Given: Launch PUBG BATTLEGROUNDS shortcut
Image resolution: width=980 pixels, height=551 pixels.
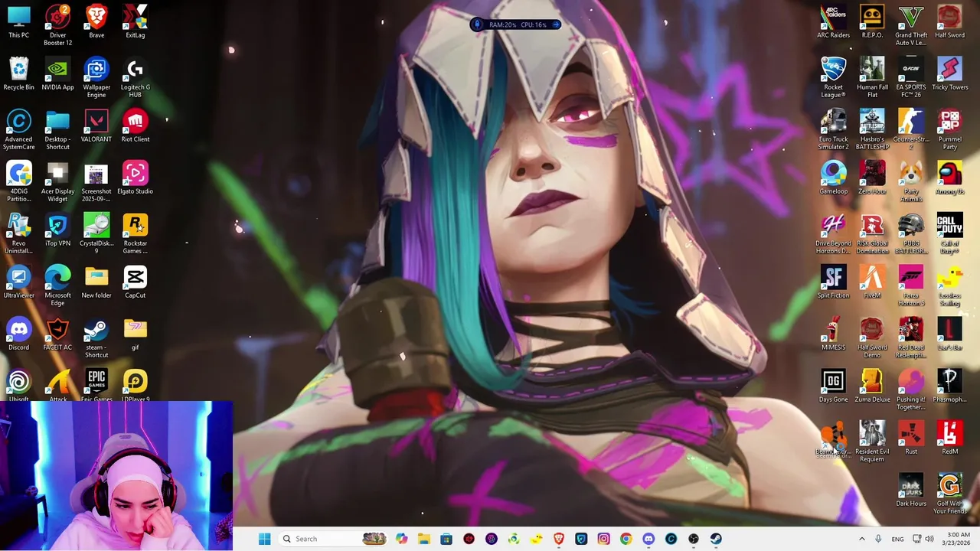Looking at the screenshot, I should coord(911,233).
